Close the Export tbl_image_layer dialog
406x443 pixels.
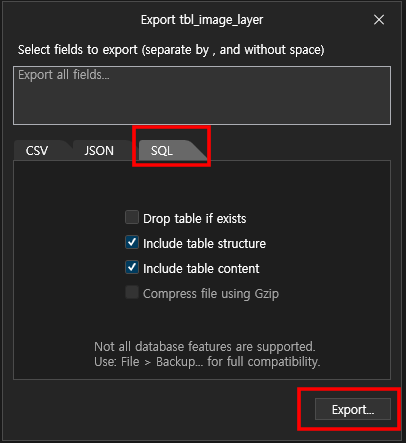[x=379, y=20]
